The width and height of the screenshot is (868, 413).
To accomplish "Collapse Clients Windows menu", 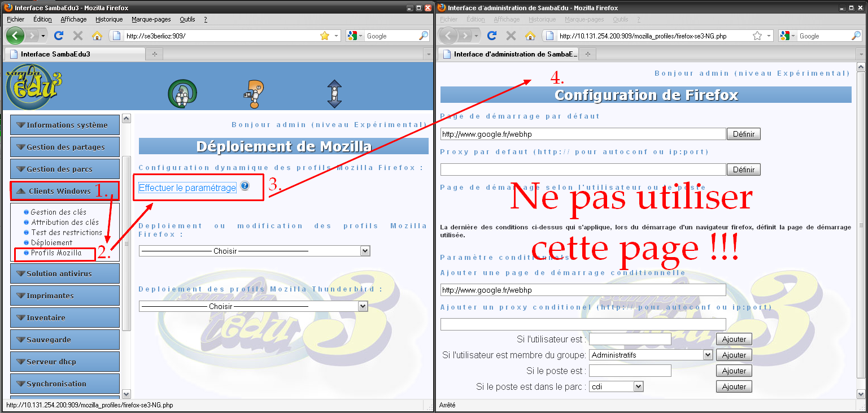I will [65, 191].
